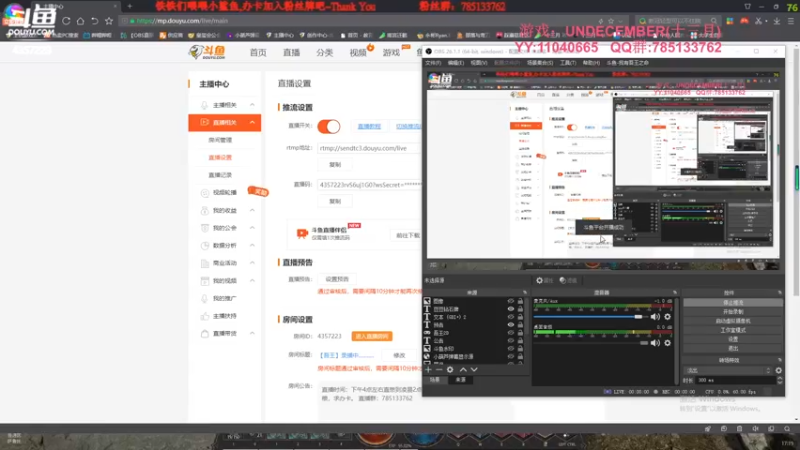Click the bookmark star icon in toolbar
Image resolution: width=800 pixels, height=450 pixels.
point(109,21)
